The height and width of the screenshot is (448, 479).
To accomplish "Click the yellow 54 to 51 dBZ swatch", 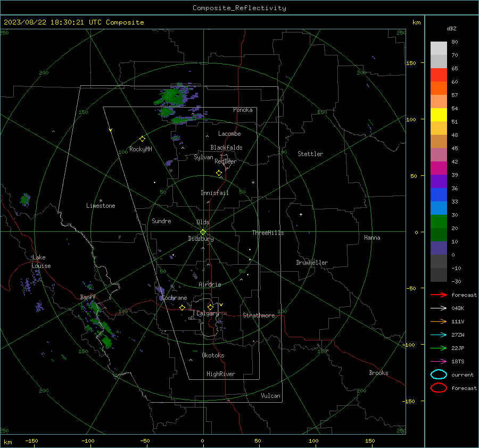I will (x=439, y=115).
